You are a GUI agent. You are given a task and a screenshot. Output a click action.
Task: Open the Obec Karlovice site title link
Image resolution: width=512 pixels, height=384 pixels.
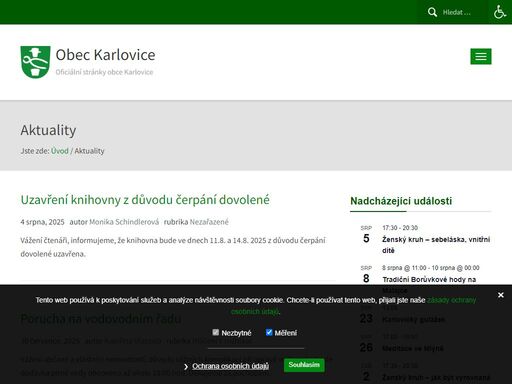coord(105,55)
